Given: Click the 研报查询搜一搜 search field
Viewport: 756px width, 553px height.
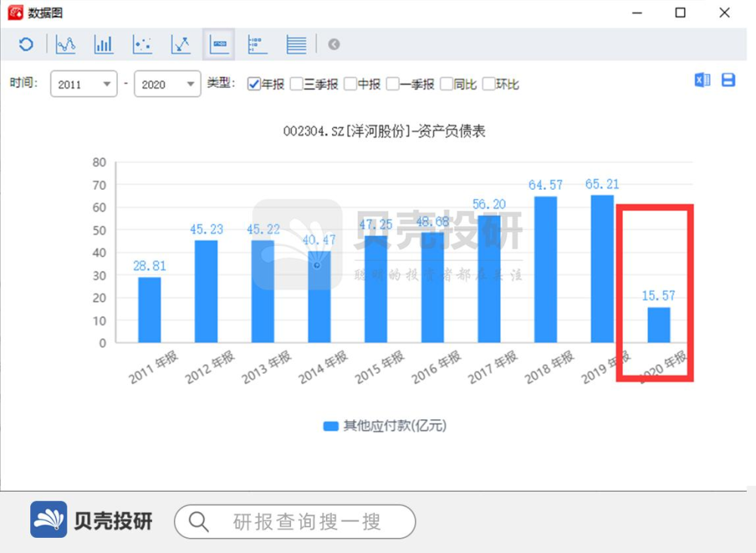Looking at the screenshot, I should pos(295,522).
